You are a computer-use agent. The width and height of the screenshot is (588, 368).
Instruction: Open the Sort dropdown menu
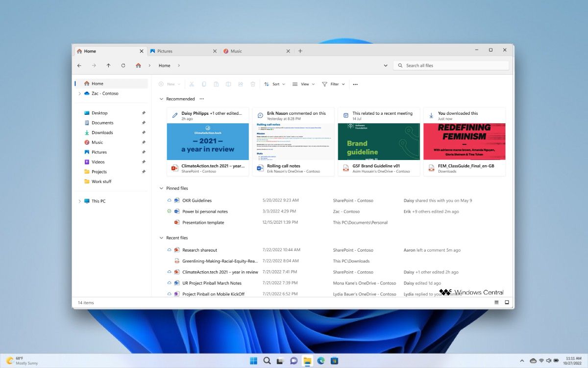tap(275, 84)
